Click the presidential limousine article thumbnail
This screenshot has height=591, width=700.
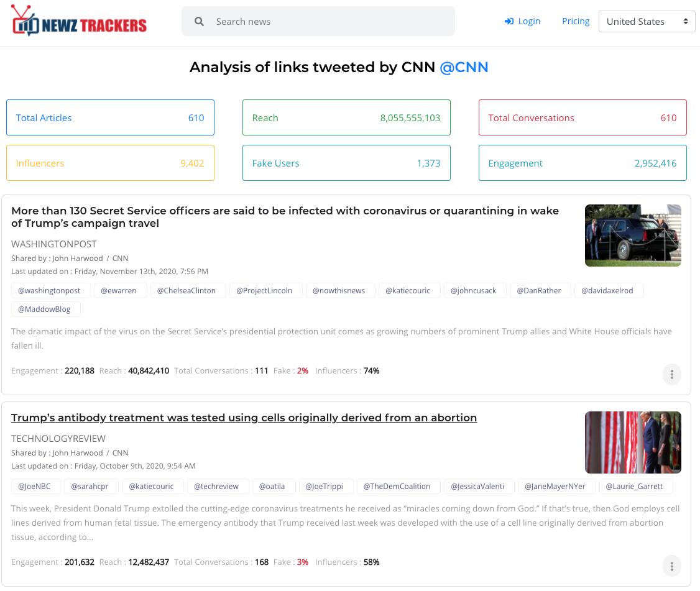coord(633,236)
